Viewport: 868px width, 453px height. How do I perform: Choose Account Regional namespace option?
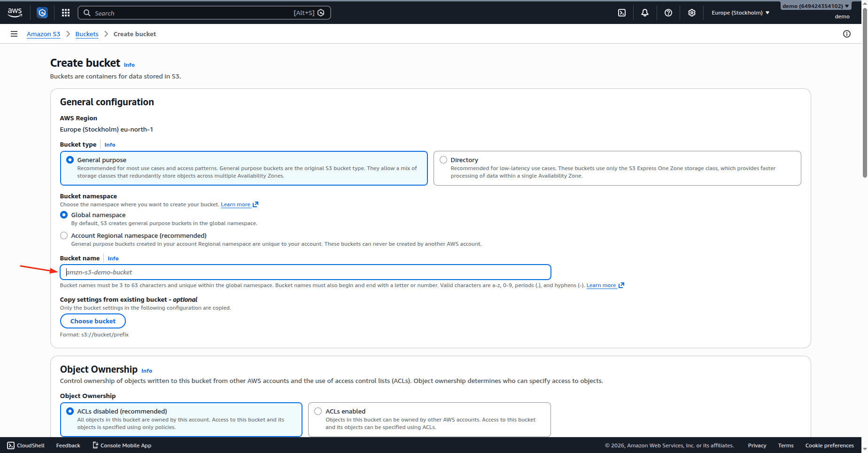[64, 235]
